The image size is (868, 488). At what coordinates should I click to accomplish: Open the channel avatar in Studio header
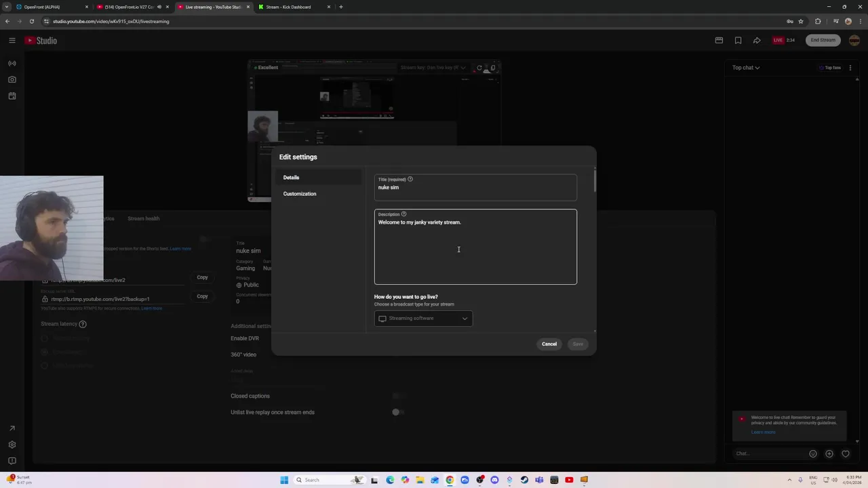[854, 40]
